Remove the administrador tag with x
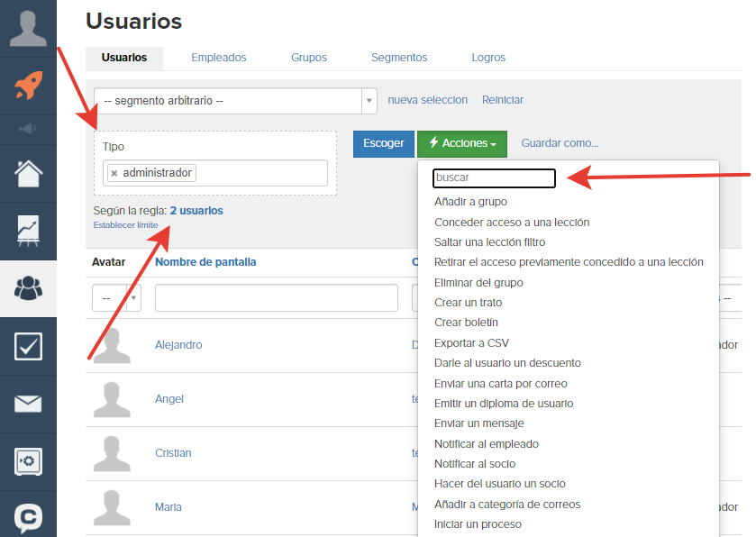The height and width of the screenshot is (537, 756). click(114, 173)
